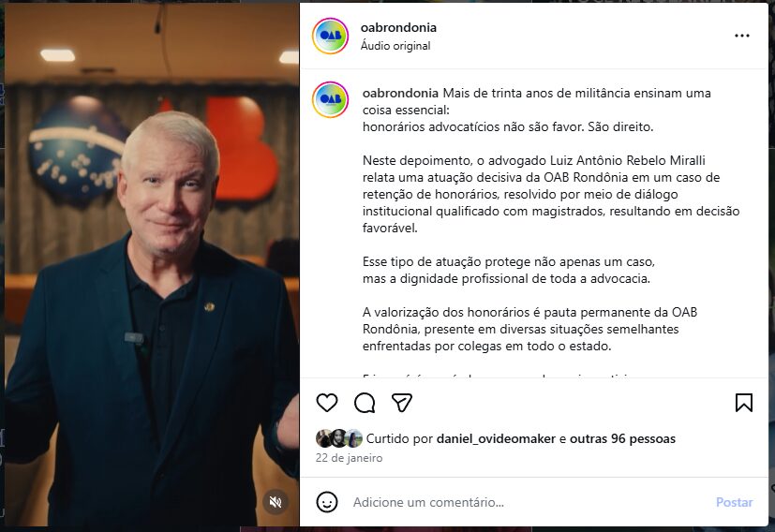Click the caption text about honorários advocatícios
The width and height of the screenshot is (775, 532).
click(508, 127)
